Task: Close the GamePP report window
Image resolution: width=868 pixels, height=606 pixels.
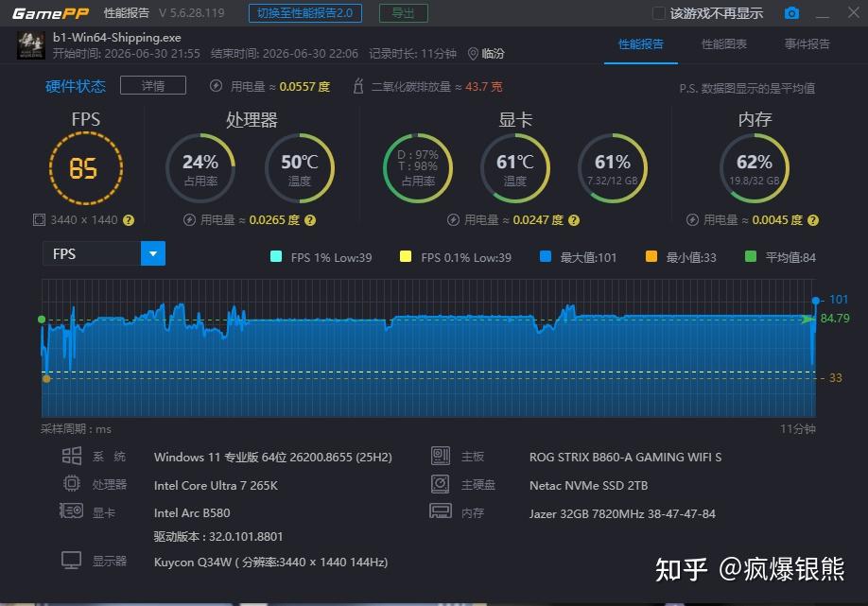Action: (854, 12)
